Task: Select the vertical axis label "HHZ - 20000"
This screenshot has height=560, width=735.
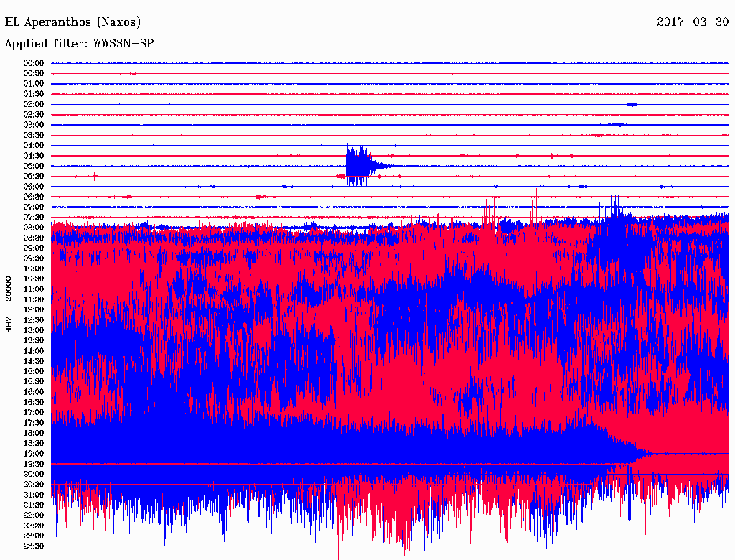Action: pyautogui.click(x=9, y=304)
